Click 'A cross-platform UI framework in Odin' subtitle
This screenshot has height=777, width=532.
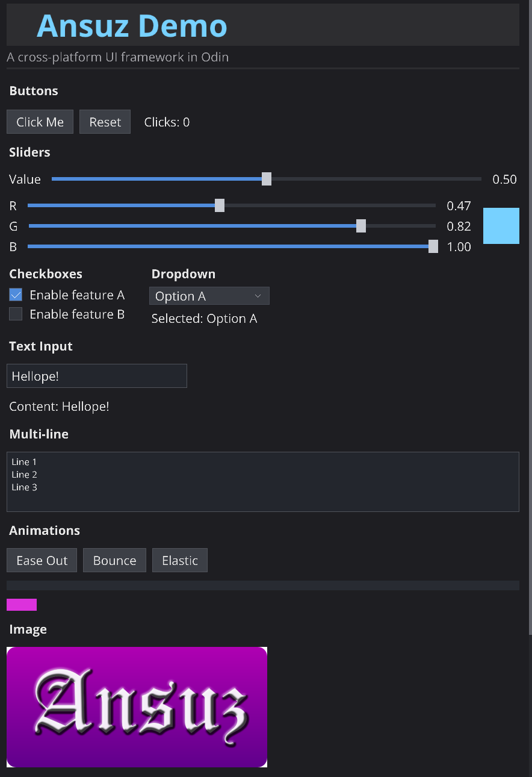pyautogui.click(x=117, y=57)
